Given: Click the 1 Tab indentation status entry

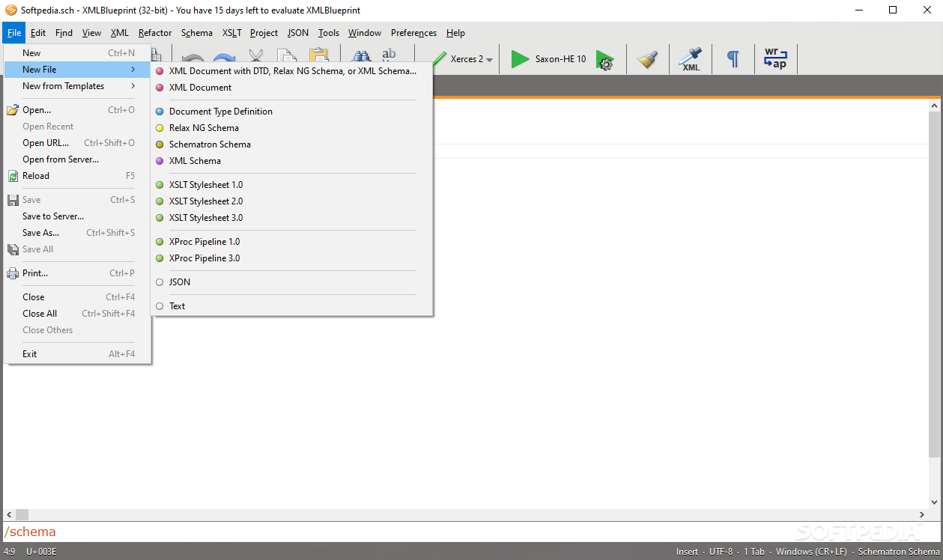Looking at the screenshot, I should pyautogui.click(x=754, y=552).
